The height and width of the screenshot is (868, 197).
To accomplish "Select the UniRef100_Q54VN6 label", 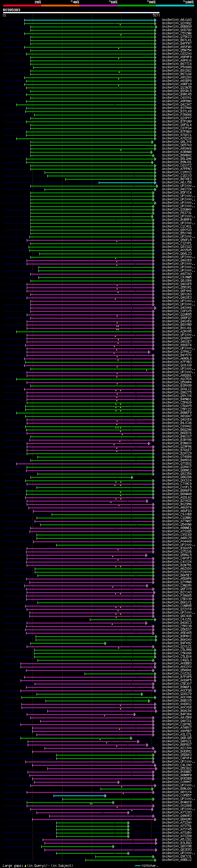I will [177, 525].
